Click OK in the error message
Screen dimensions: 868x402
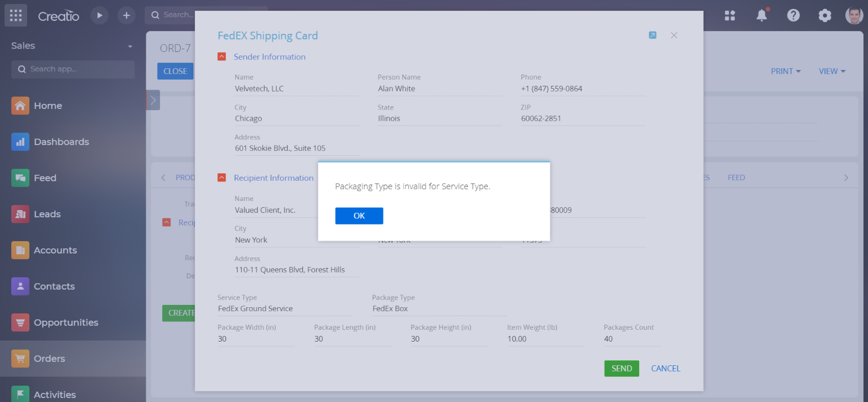tap(359, 216)
